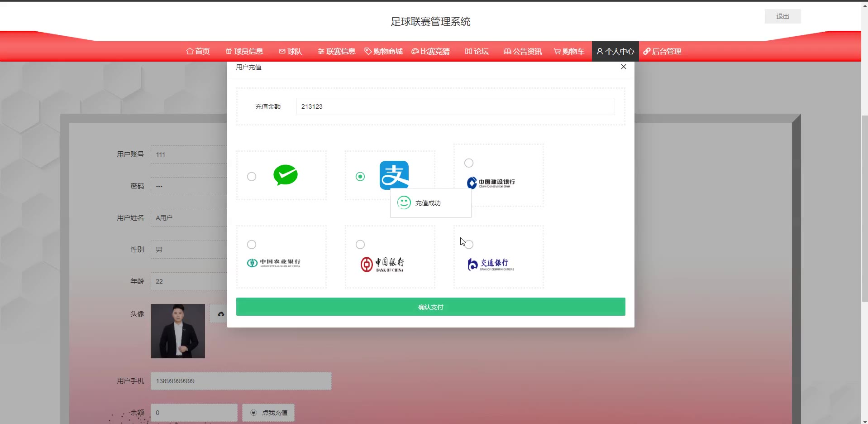The image size is (868, 424).
Task: Click the 用户账号 field showing 111
Action: pyautogui.click(x=189, y=154)
